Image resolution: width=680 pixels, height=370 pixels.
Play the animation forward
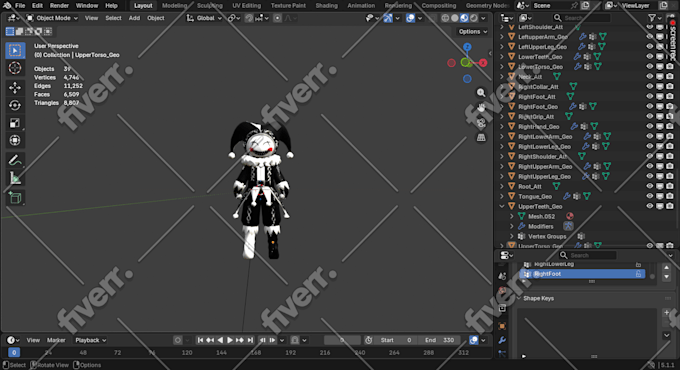click(230, 340)
